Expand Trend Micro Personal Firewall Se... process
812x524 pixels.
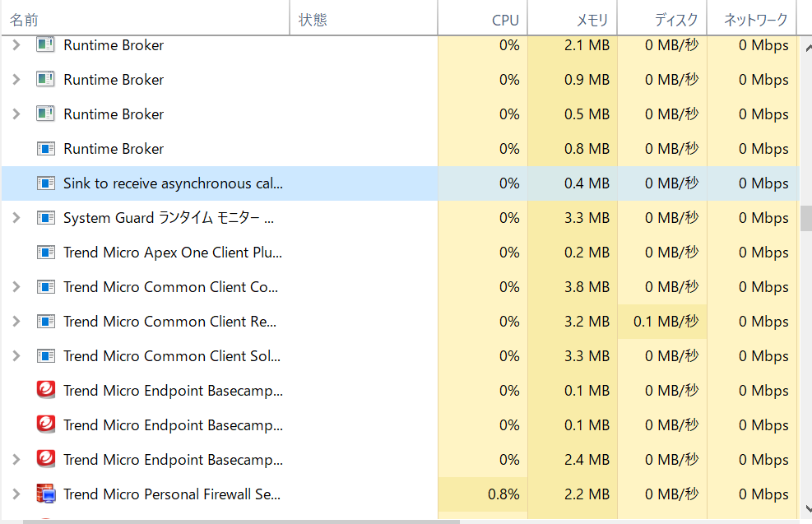pyautogui.click(x=16, y=494)
